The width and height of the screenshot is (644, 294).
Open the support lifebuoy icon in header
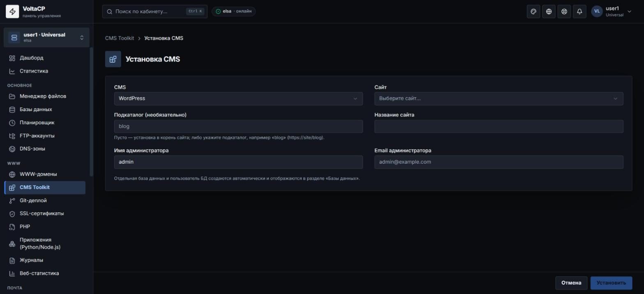click(x=564, y=11)
